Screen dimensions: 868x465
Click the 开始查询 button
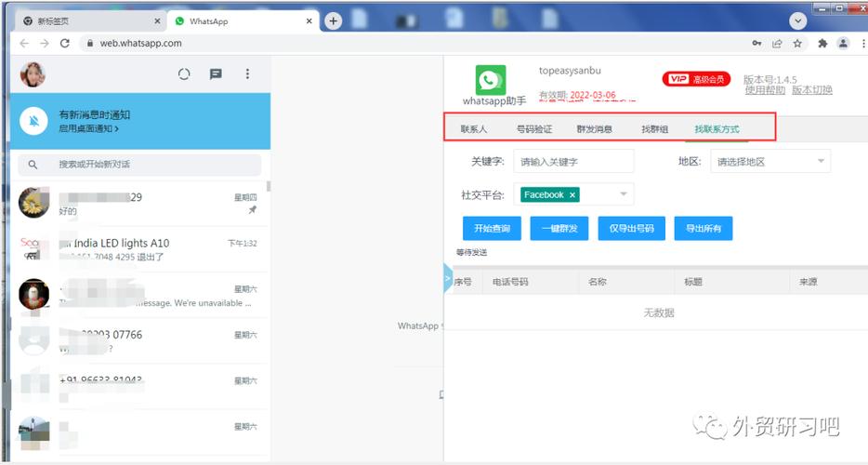point(492,229)
